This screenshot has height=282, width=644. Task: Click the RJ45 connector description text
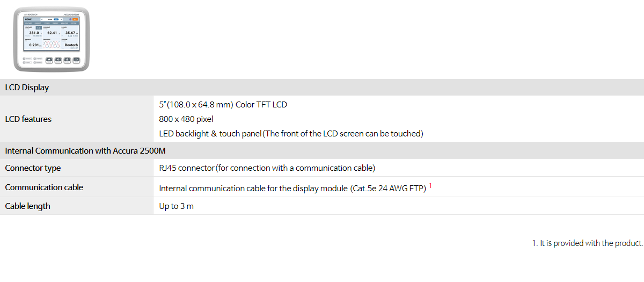pos(267,168)
